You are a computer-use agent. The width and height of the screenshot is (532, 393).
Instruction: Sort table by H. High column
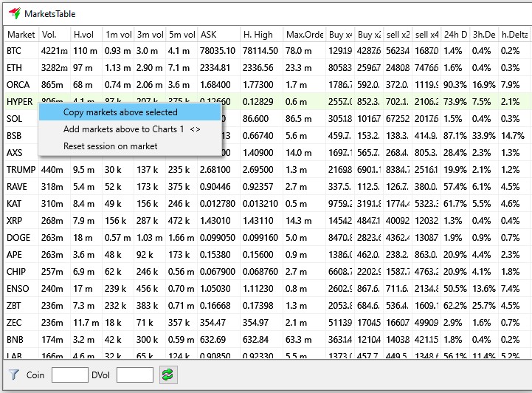point(261,35)
